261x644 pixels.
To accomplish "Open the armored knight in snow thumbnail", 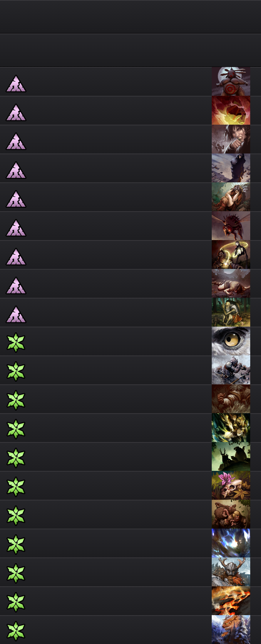I will (231, 370).
